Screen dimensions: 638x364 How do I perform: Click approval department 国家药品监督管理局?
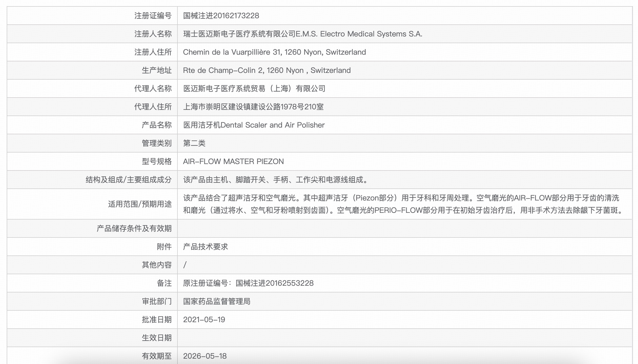(x=217, y=301)
